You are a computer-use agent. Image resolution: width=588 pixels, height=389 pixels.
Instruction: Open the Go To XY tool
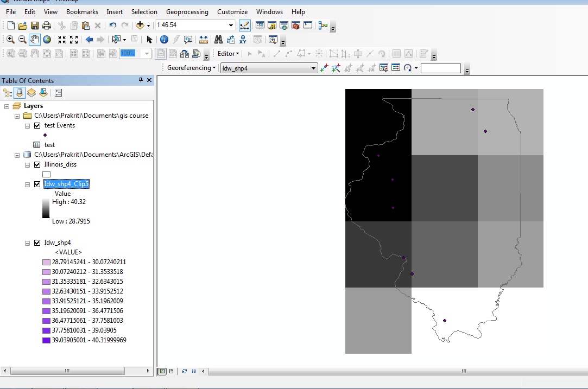pyautogui.click(x=243, y=39)
